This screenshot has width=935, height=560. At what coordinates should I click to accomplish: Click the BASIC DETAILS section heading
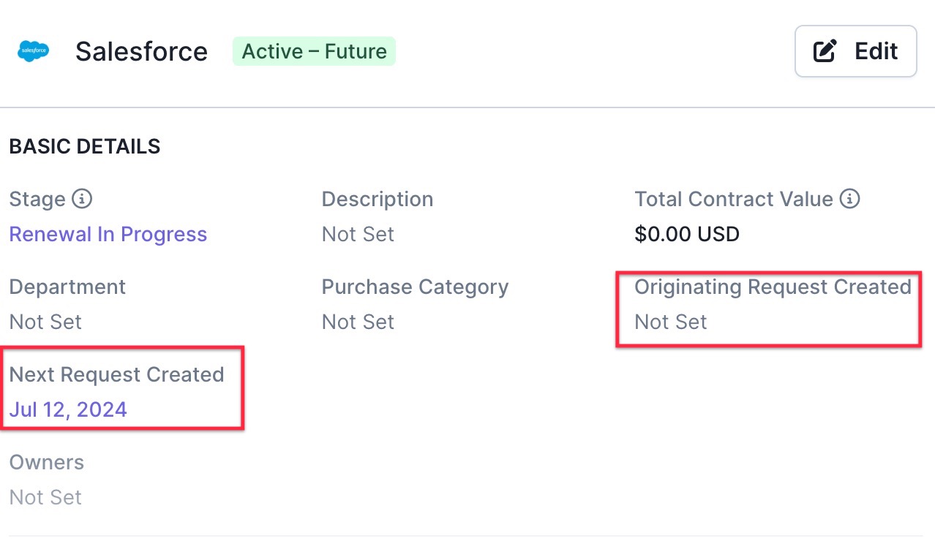85,147
